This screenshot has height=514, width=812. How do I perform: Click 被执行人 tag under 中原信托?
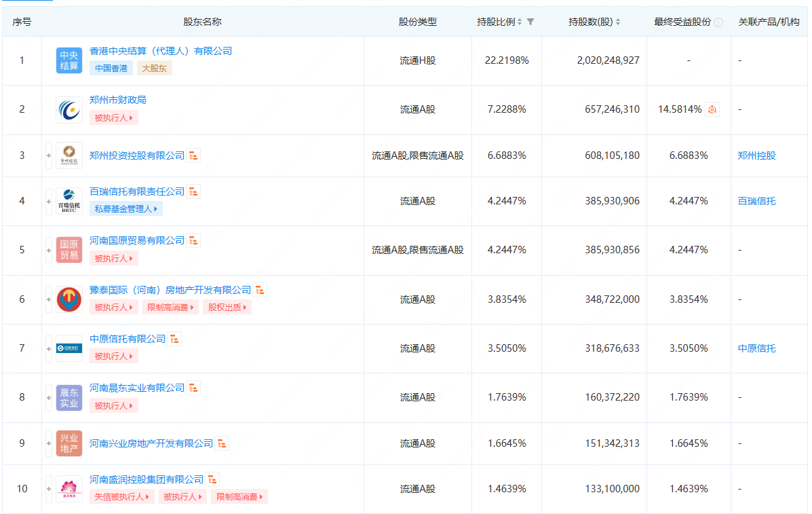(x=113, y=356)
